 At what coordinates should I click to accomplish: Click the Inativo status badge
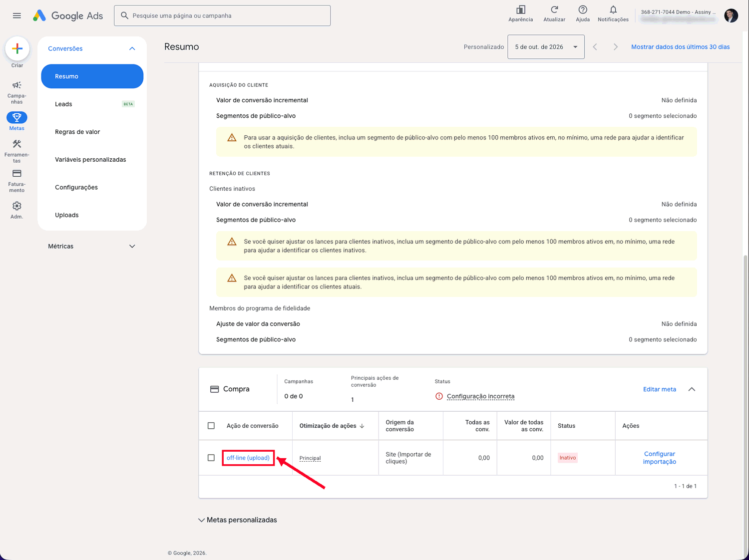(568, 458)
